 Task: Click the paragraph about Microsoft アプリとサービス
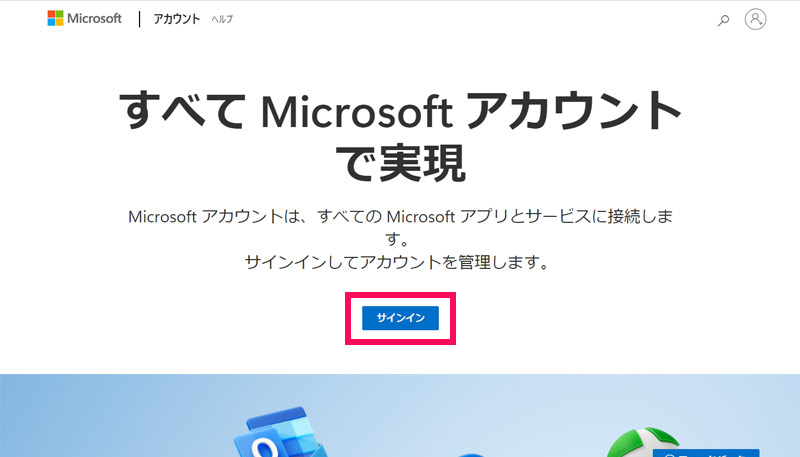401,227
